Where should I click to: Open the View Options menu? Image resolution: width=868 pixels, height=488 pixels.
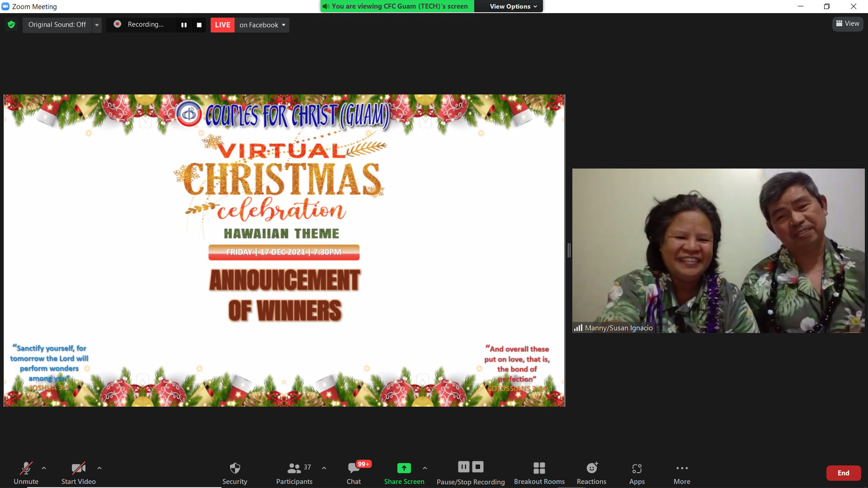[513, 6]
